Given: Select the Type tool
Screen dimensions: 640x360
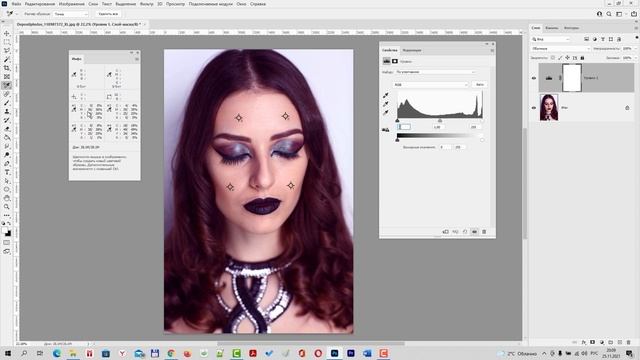Looking at the screenshot, I should (x=7, y=172).
